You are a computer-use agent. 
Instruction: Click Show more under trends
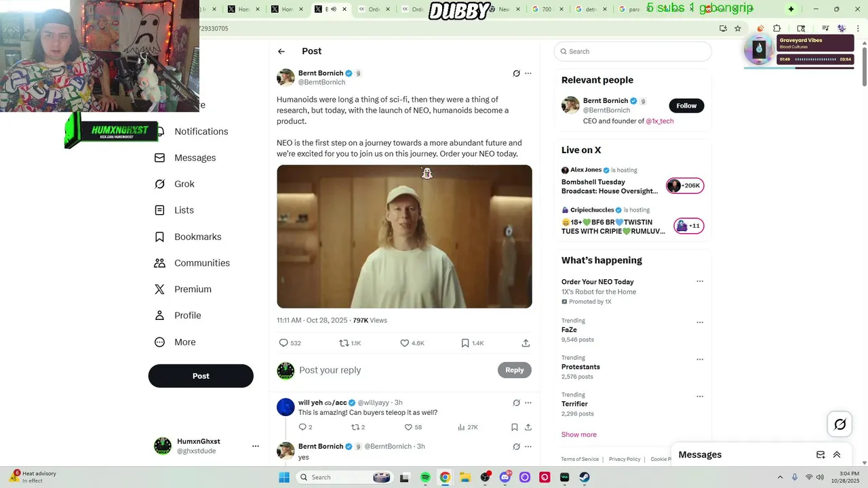click(578, 434)
